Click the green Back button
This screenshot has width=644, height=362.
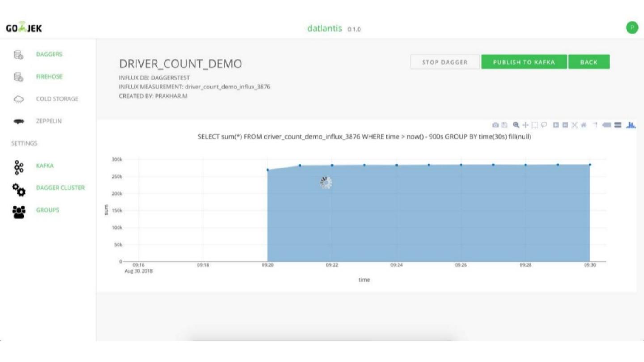[589, 62]
